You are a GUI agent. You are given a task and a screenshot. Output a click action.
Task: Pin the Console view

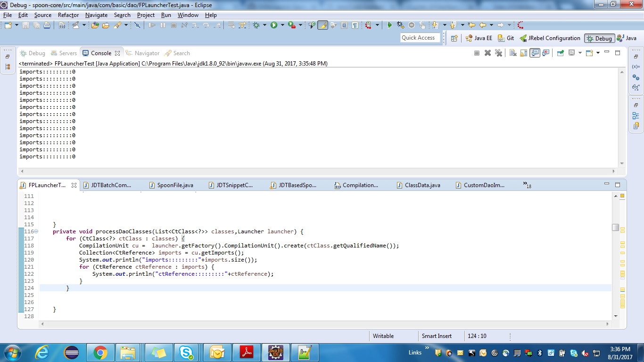[x=560, y=53]
